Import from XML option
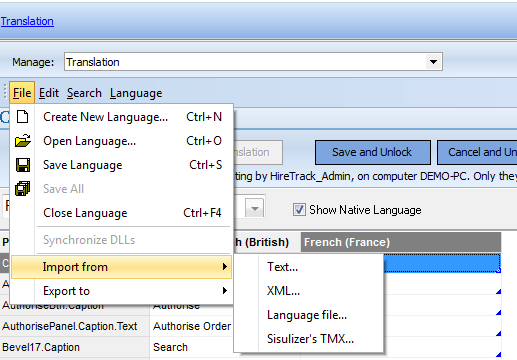Screen dimensions: 517x360 (x=309, y=291)
